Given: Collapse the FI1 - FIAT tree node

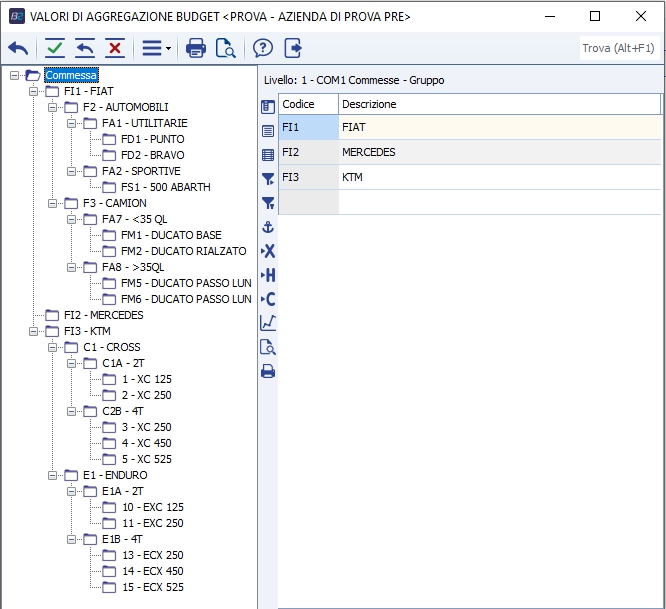Looking at the screenshot, I should click(x=35, y=91).
